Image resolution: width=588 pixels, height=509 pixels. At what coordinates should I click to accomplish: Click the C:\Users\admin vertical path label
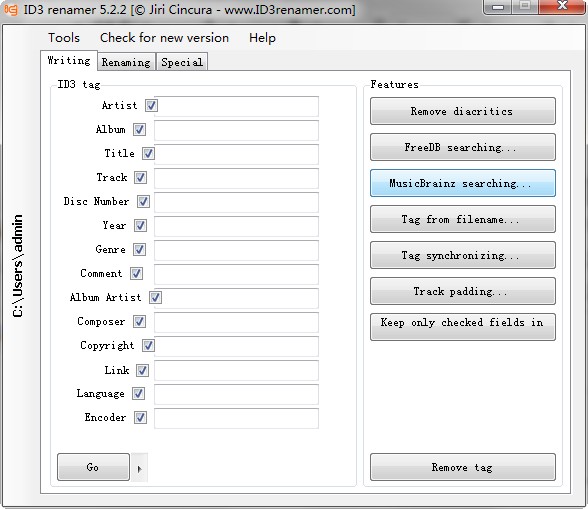tap(18, 266)
